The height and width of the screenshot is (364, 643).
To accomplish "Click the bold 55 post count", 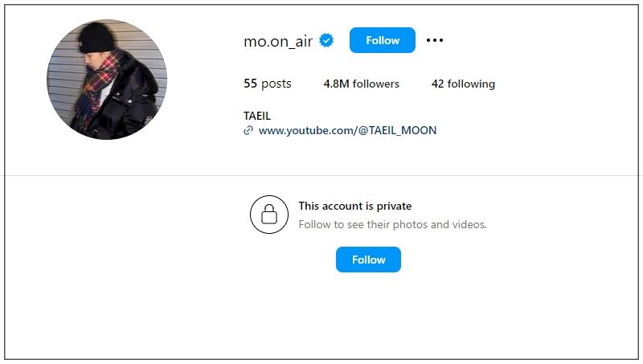I will coord(250,84).
